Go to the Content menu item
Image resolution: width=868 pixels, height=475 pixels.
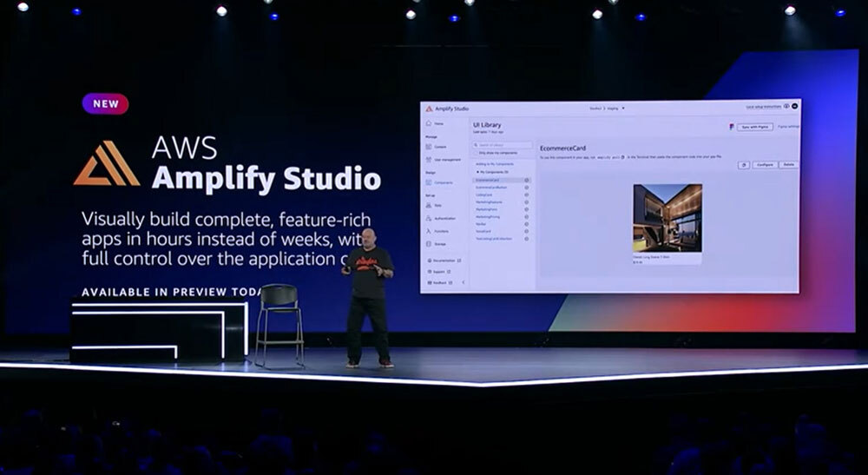[440, 148]
